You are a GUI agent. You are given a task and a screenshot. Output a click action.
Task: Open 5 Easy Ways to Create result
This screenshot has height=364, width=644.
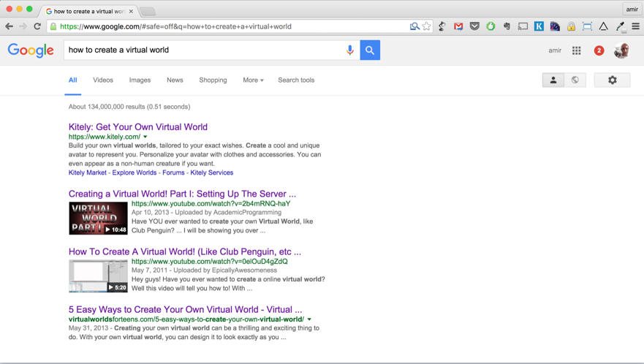[185, 310]
